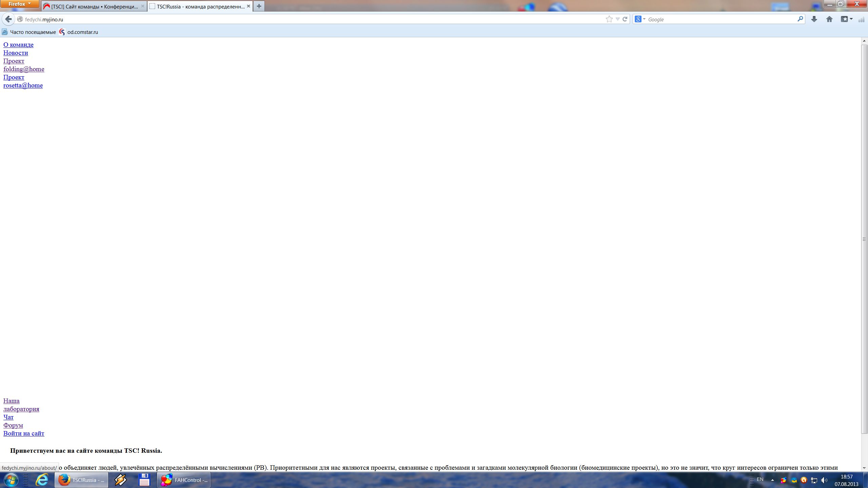The height and width of the screenshot is (488, 868).
Task: Expand the URL history dropdown arrow
Action: coord(617,19)
